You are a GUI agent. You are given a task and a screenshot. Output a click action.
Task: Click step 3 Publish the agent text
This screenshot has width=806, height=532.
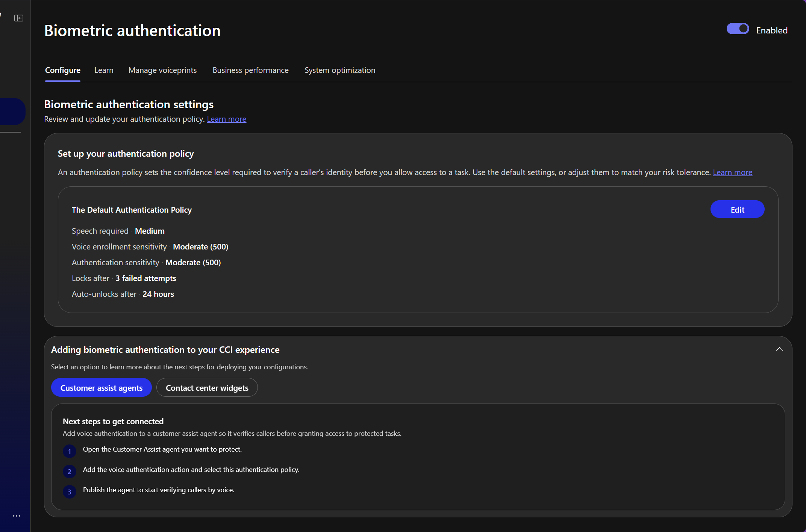coord(159,490)
